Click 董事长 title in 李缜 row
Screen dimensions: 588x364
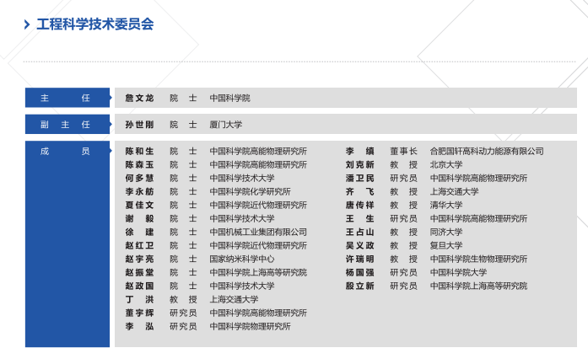(x=403, y=152)
